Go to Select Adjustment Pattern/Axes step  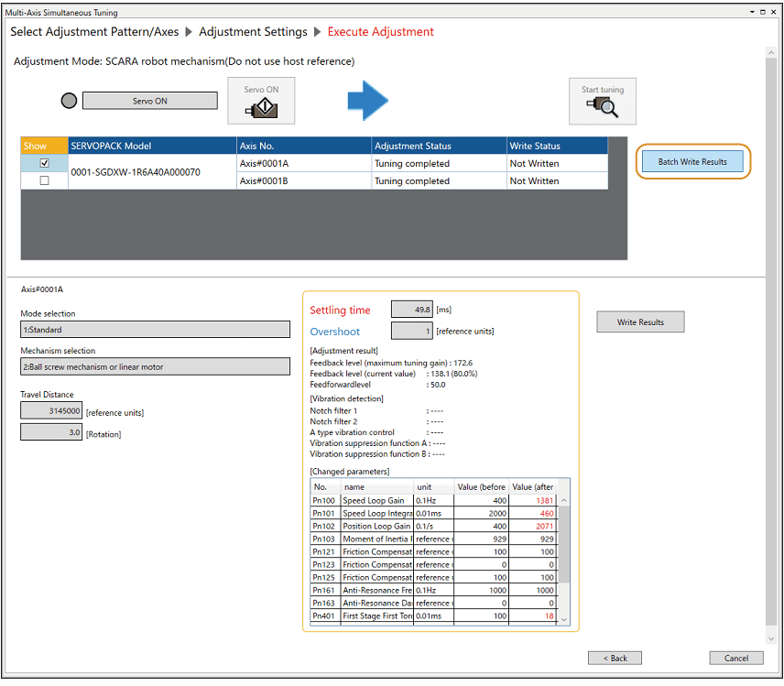95,32
